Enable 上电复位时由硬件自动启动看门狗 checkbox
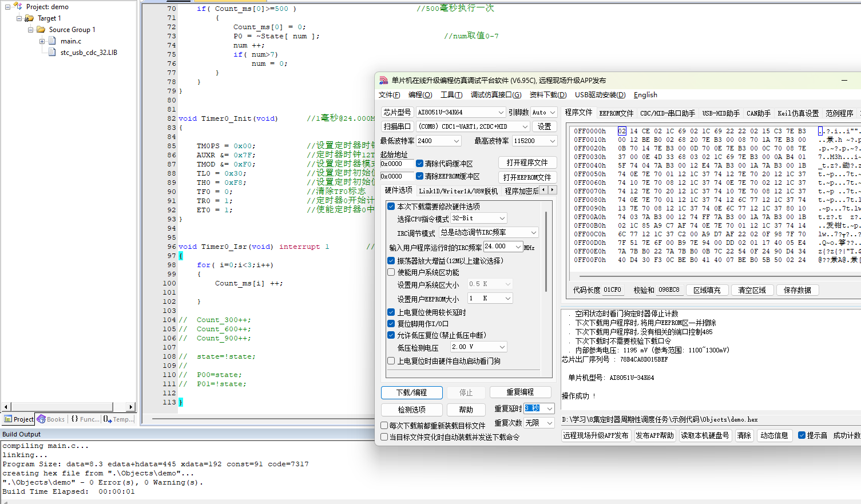861x504 pixels. 391,361
